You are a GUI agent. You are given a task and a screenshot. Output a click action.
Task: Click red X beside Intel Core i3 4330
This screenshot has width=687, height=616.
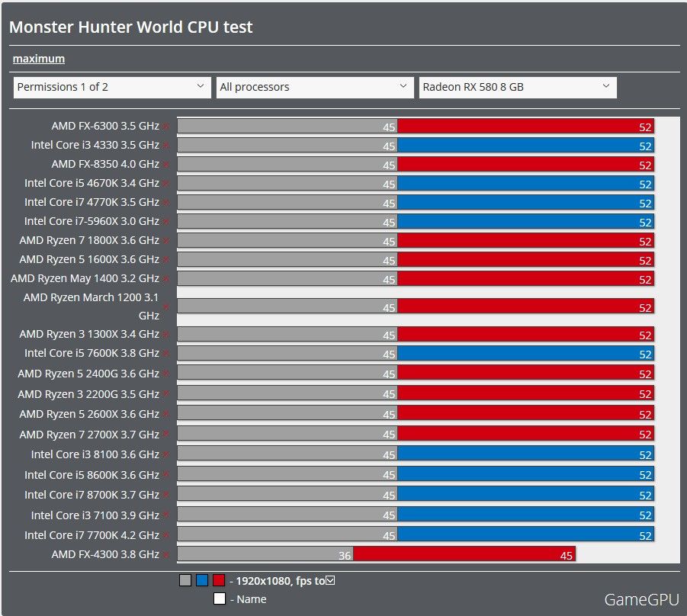(166, 146)
